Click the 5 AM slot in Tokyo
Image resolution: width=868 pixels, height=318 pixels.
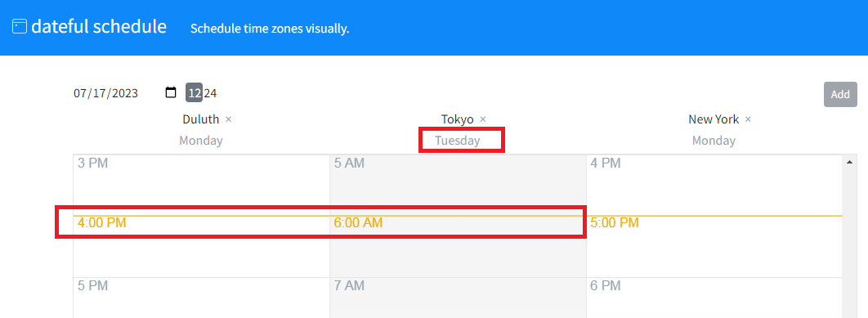point(458,185)
